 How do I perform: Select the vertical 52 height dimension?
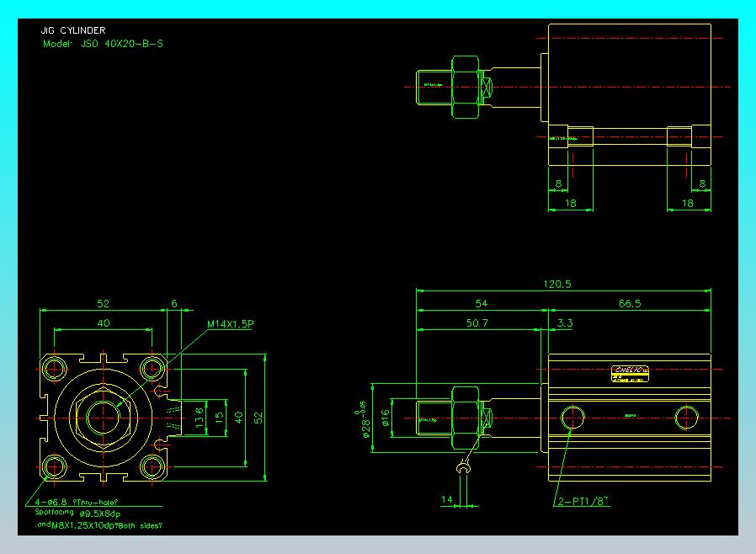tap(258, 418)
